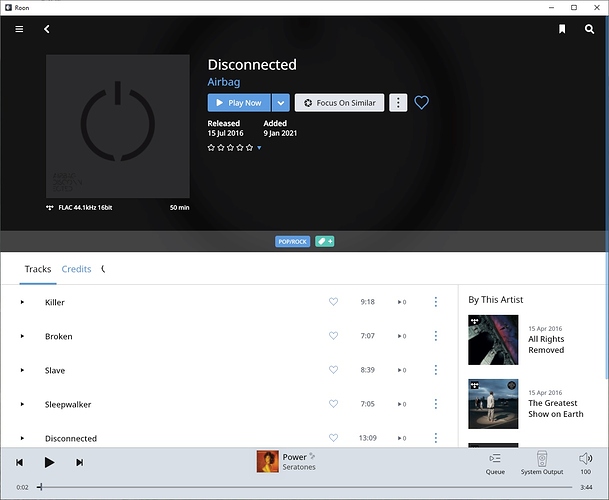Play the Killer track via its arrow
The width and height of the screenshot is (609, 500).
click(22, 302)
